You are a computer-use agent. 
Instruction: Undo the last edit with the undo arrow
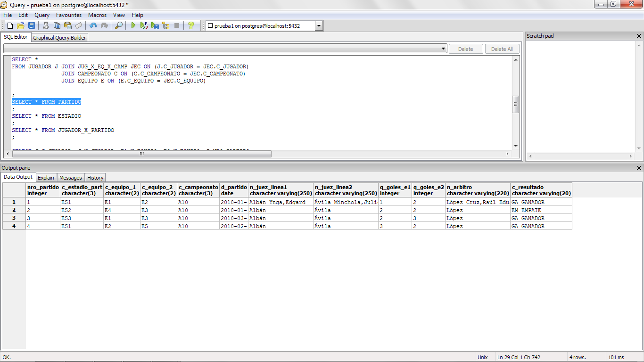point(92,25)
